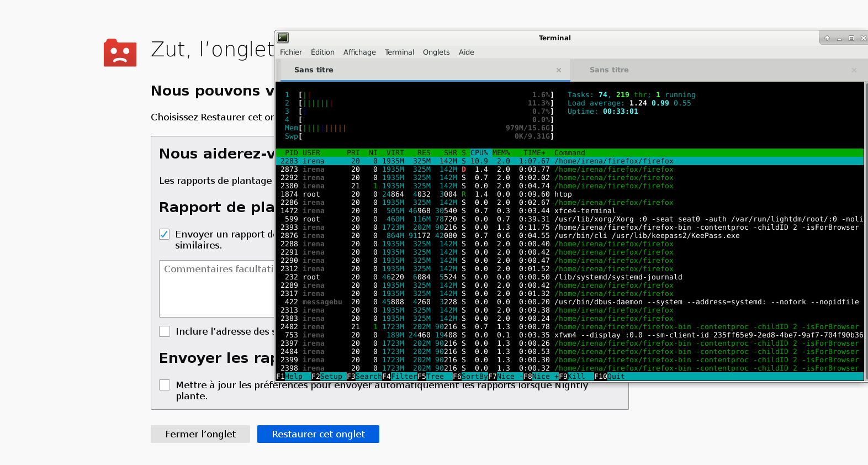Image resolution: width=868 pixels, height=465 pixels.
Task: Click the CPU 2 usage bar in htop
Action: click(x=419, y=103)
